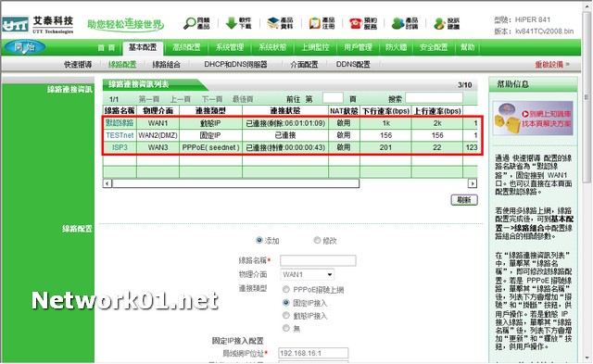Open the product forum people icon

coord(397,23)
